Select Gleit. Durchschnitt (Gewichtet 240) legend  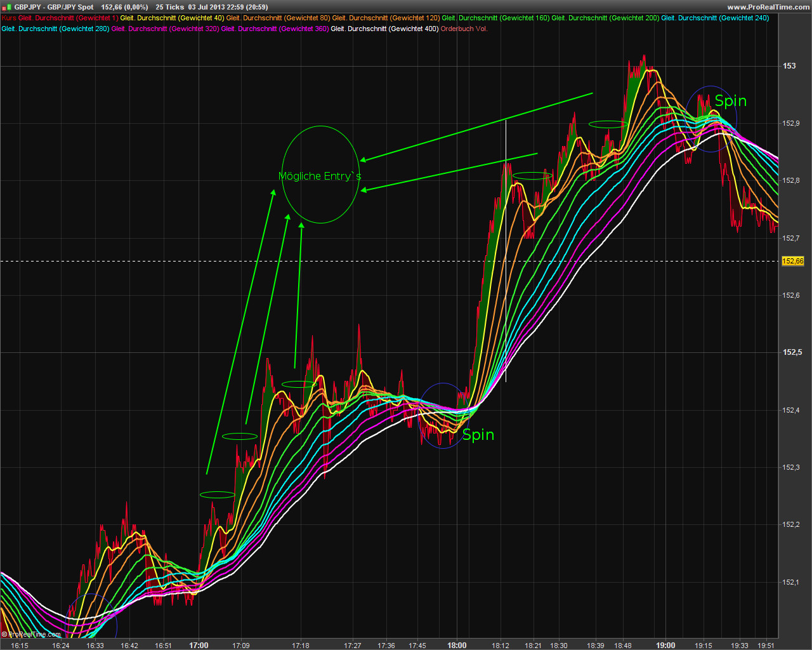click(715, 18)
